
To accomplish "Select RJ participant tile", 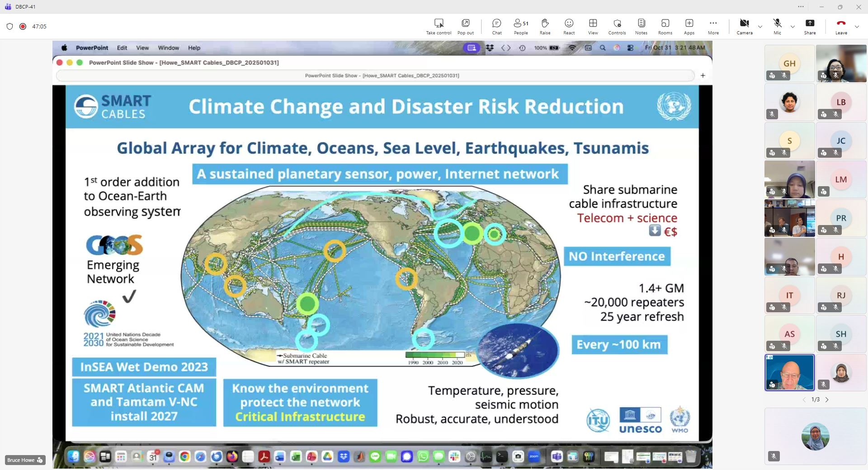I will (x=841, y=295).
